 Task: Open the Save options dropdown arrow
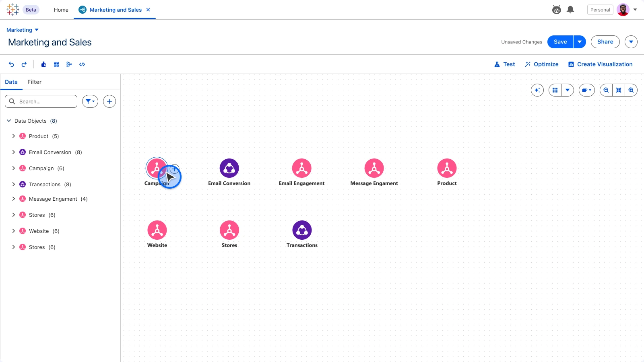[580, 42]
